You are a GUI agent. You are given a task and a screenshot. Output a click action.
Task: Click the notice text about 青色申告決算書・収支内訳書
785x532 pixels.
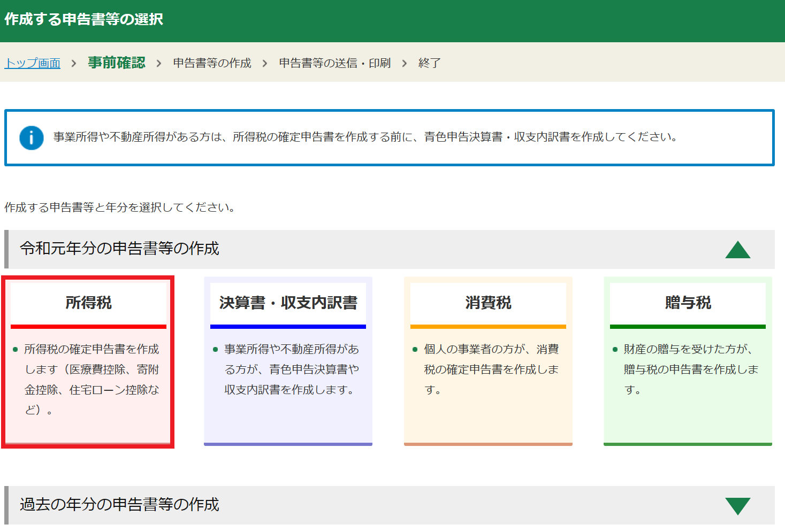pyautogui.click(x=365, y=137)
